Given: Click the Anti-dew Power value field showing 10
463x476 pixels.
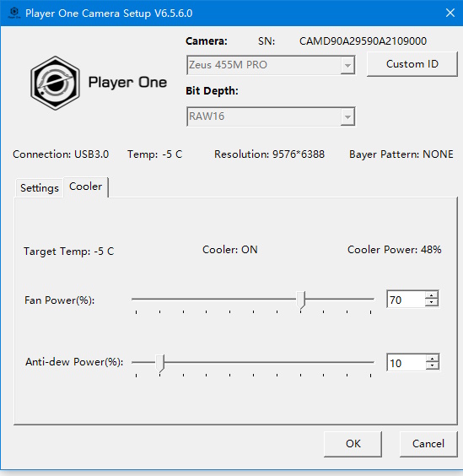Looking at the screenshot, I should (x=406, y=362).
